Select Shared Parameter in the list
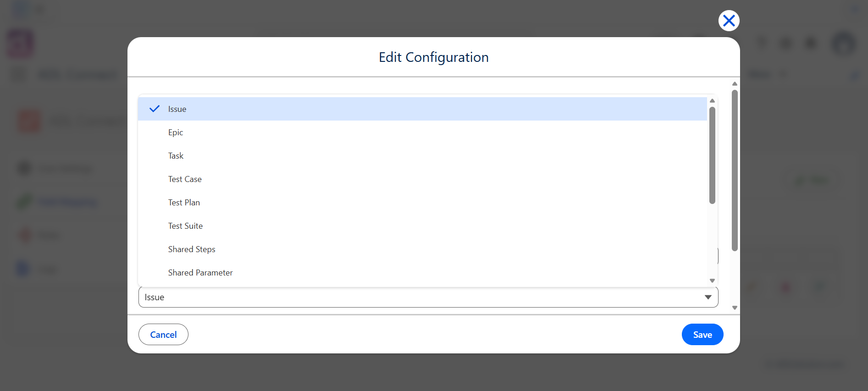This screenshot has height=391, width=868. pos(422,273)
